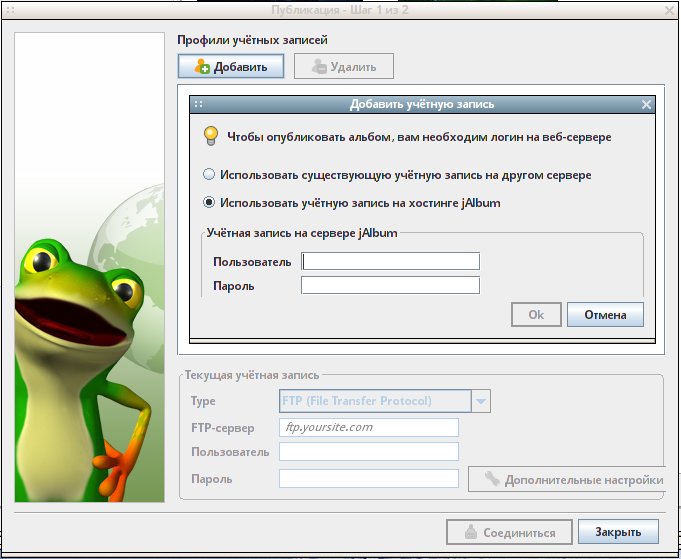The width and height of the screenshot is (681, 559).
Task: Click the FTP-сервер address field
Action: tap(369, 427)
